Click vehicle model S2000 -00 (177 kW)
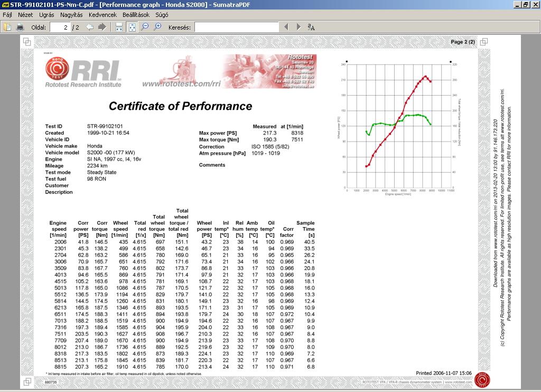The width and height of the screenshot is (541, 392). pyautogui.click(x=111, y=153)
